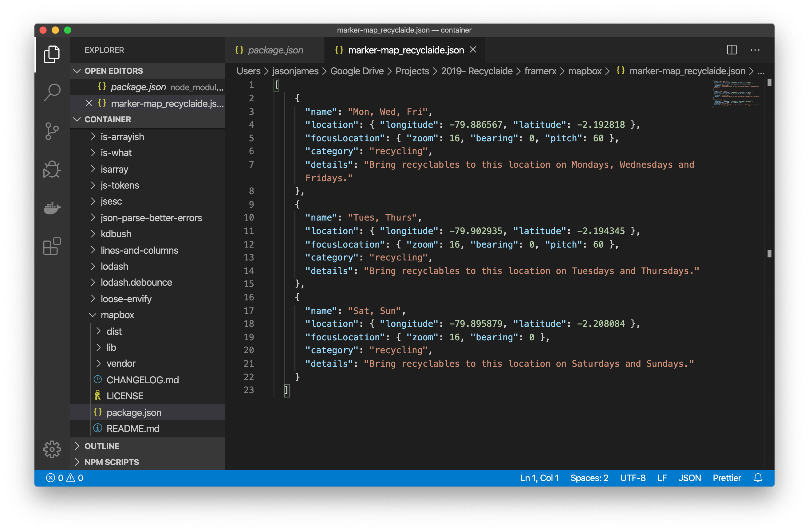Open the Source Control view

[x=52, y=131]
